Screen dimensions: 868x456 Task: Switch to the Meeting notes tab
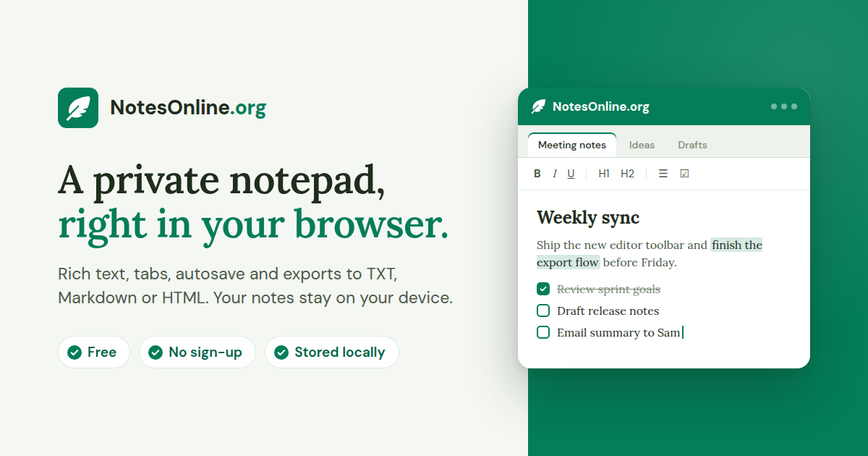572,145
